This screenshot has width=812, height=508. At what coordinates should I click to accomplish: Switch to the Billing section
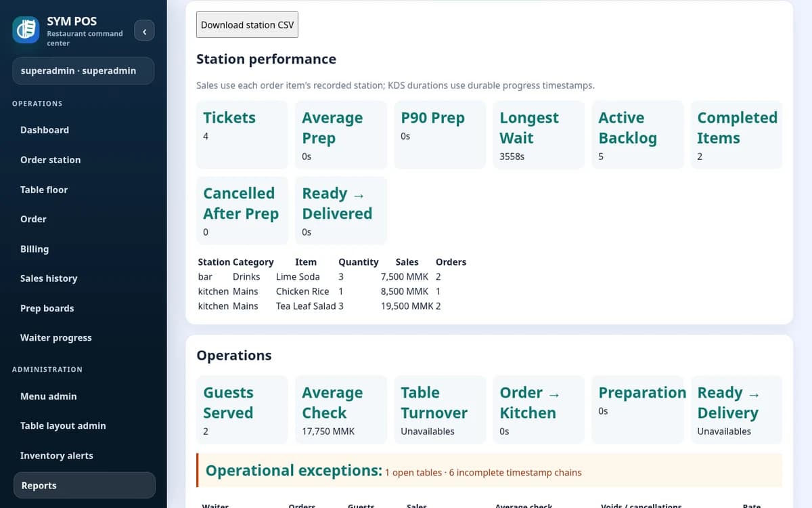[x=84, y=249]
